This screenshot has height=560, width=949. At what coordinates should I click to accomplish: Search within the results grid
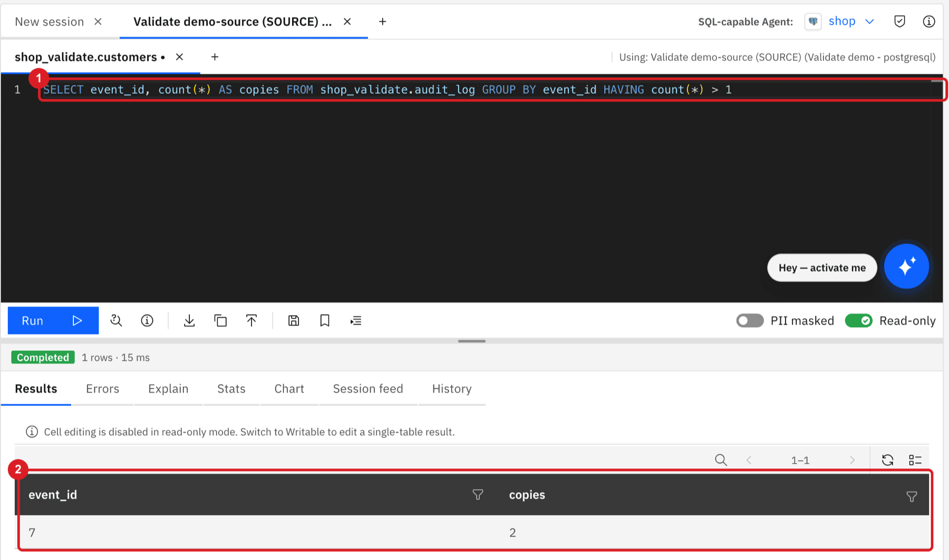721,460
